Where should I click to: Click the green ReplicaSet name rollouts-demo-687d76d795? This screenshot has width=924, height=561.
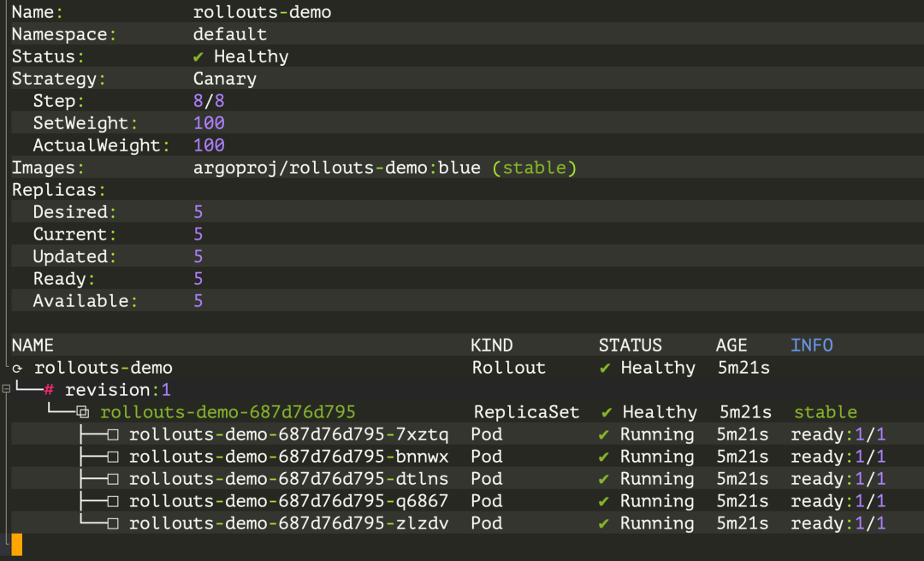228,412
